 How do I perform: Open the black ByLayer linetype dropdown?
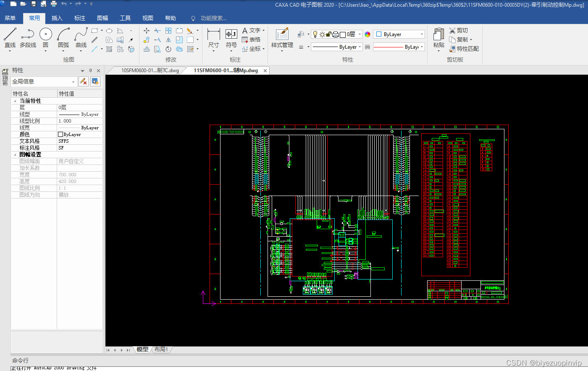(337, 47)
